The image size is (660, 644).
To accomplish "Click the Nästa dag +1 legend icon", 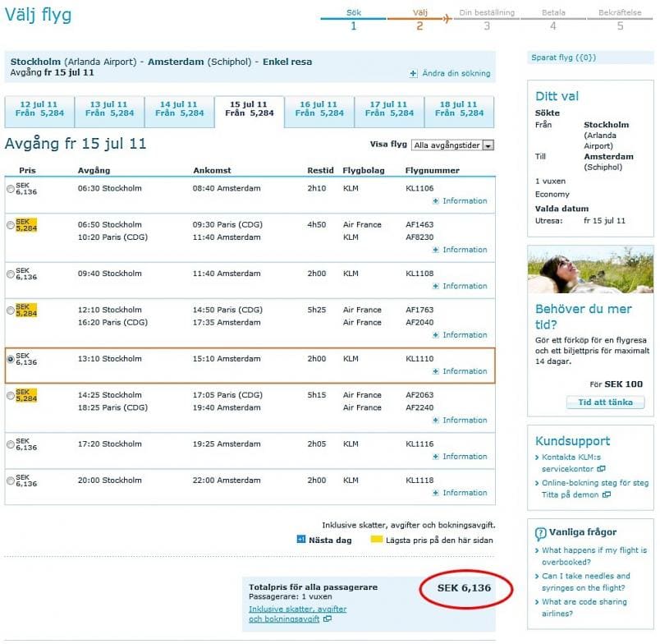I will (300, 540).
